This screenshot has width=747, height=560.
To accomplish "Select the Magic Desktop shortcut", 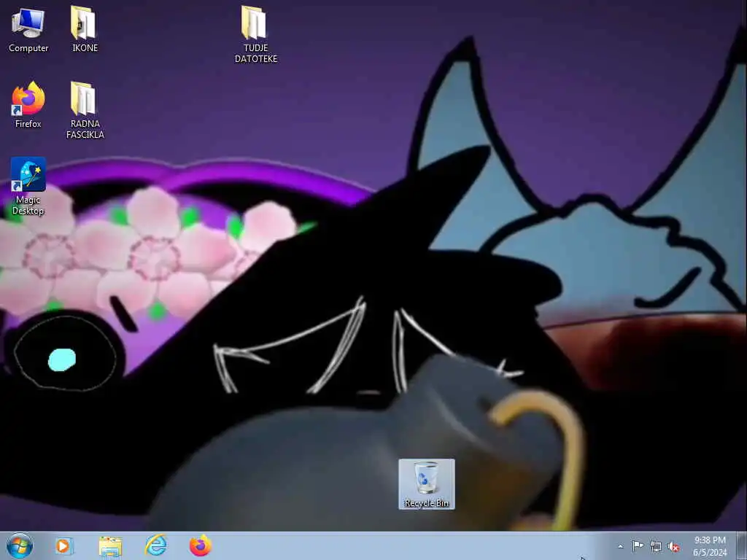I will [28, 186].
